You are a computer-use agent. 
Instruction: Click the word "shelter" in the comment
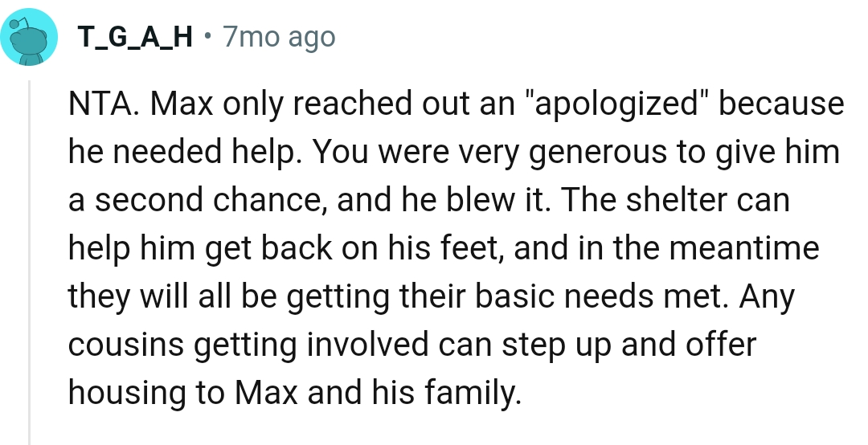674,201
